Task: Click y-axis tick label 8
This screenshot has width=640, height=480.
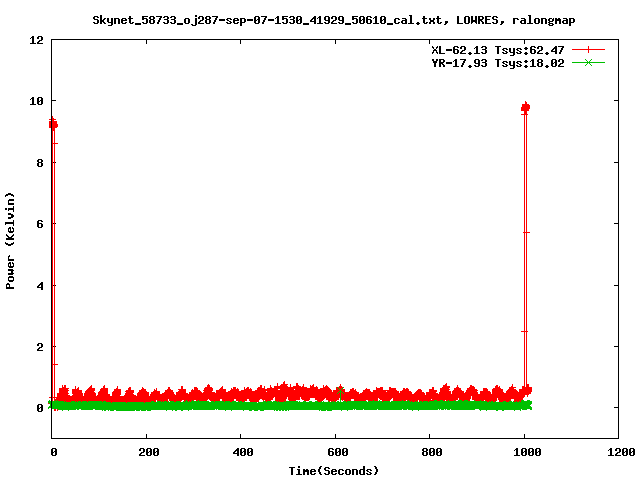Action: (x=40, y=163)
